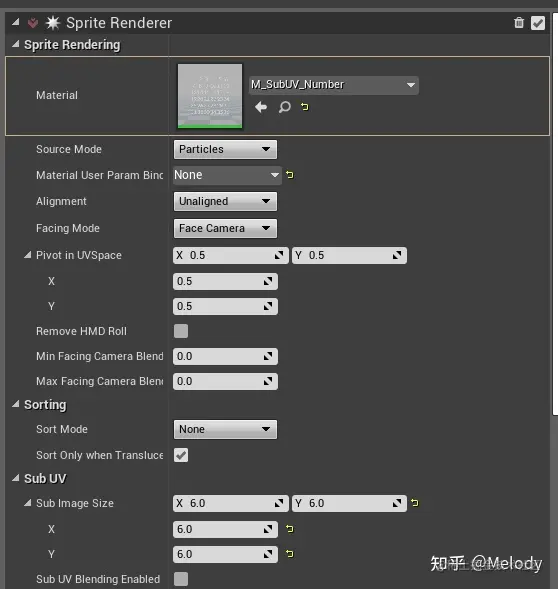Collapse the Pivot in UVSpace property
Viewport: 558px width, 589px height.
[x=27, y=255]
